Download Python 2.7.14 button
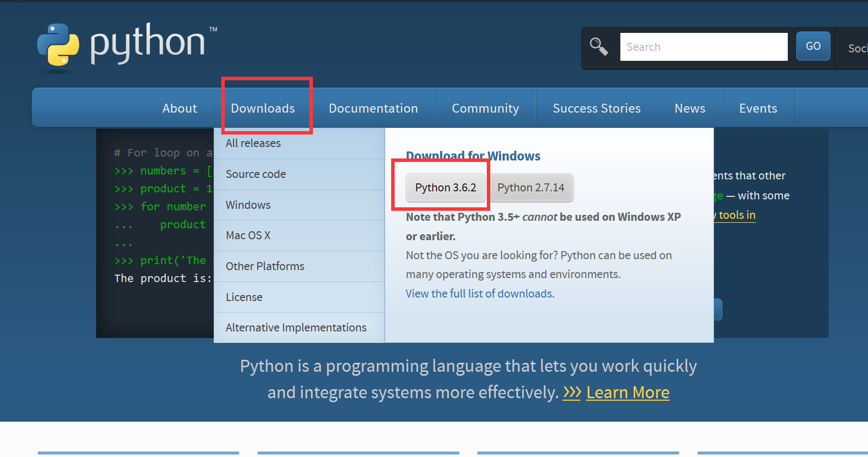 pyautogui.click(x=531, y=187)
